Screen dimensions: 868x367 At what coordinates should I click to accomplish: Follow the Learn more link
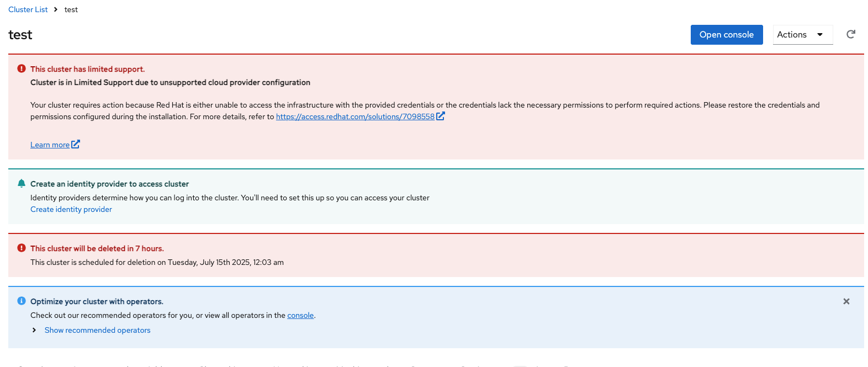coord(50,145)
